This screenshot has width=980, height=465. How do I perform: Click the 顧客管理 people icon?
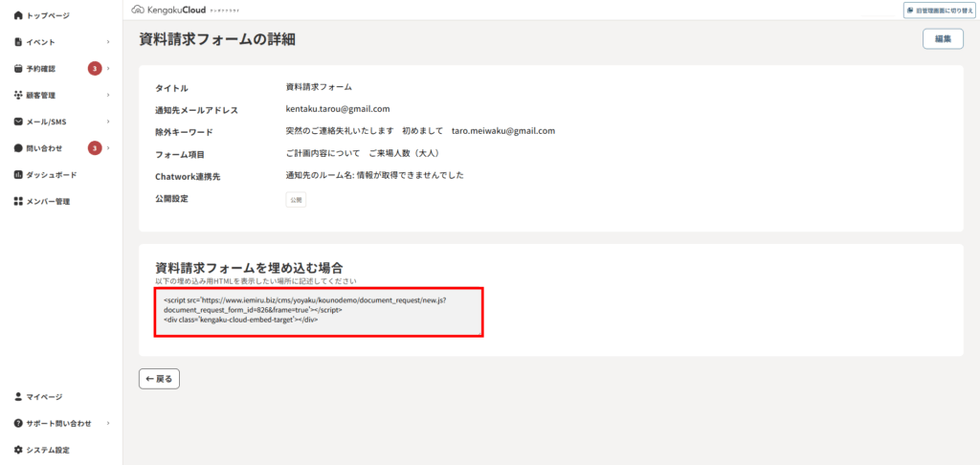point(18,95)
